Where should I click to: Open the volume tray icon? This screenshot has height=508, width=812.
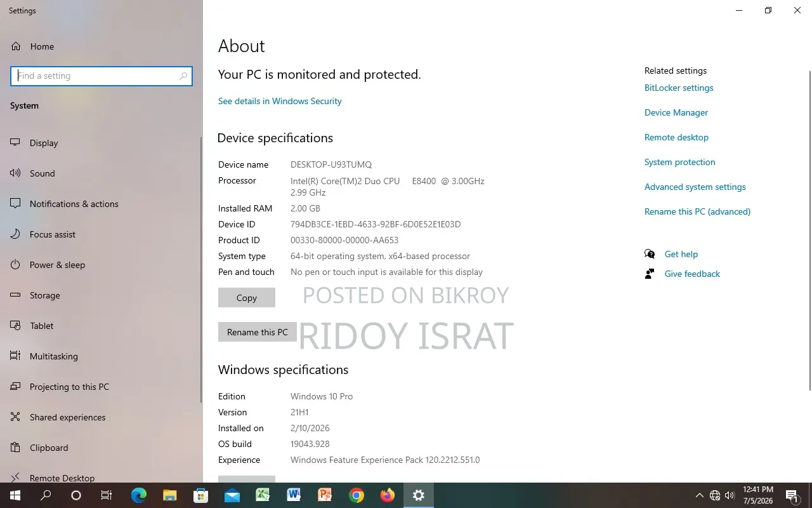point(730,495)
